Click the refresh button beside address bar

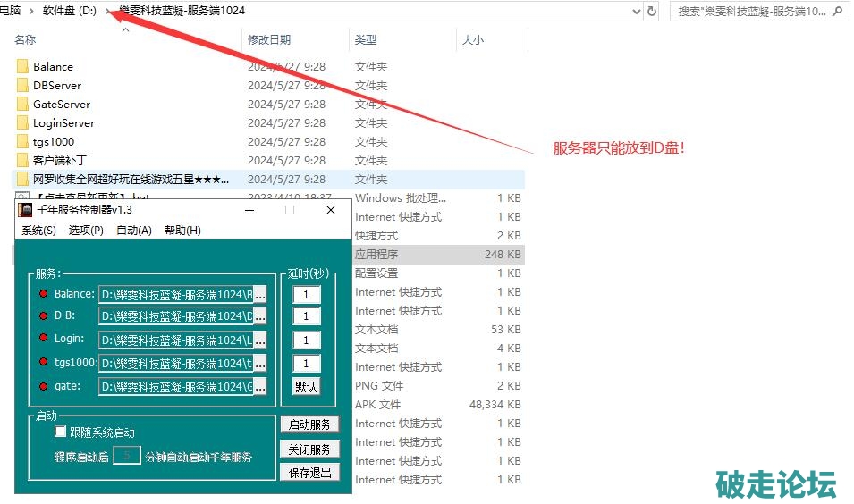pos(652,12)
